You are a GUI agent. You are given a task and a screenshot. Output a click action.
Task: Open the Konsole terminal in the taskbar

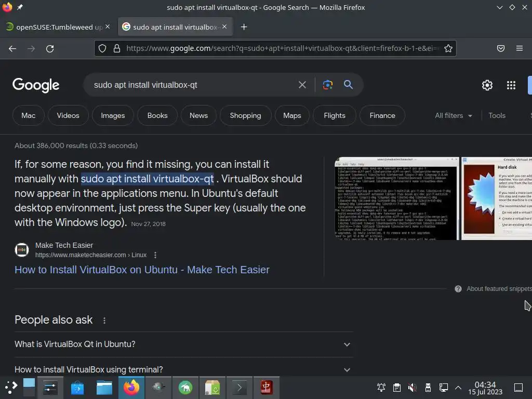click(239, 388)
